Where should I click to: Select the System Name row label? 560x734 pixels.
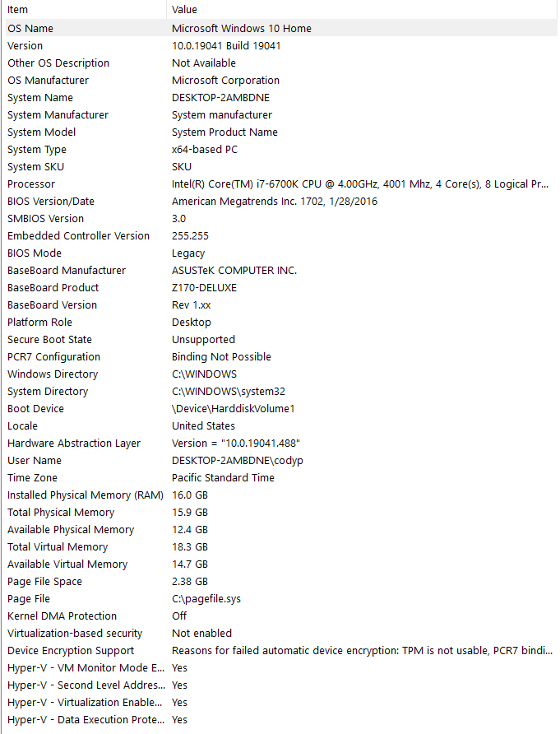click(40, 98)
